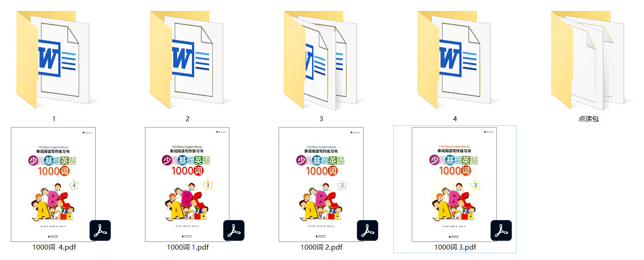This screenshot has height=260, width=644.
Task: Click the text label "点读包" under the folder
Action: (x=588, y=119)
